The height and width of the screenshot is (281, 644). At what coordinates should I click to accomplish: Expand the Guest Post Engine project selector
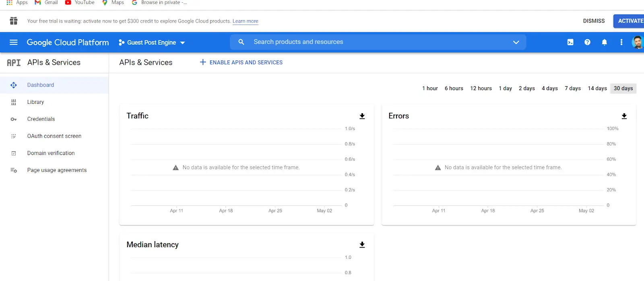pos(152,42)
